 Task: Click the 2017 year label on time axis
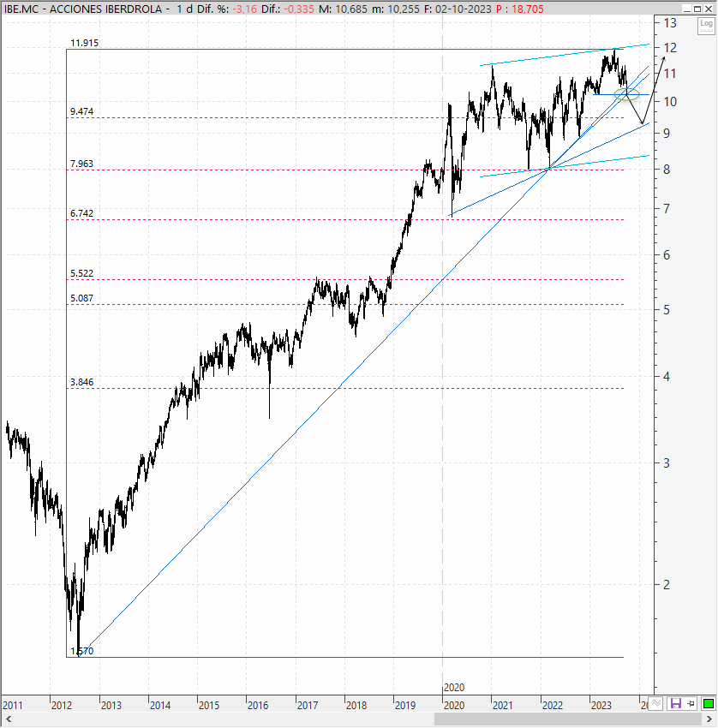coord(307,706)
